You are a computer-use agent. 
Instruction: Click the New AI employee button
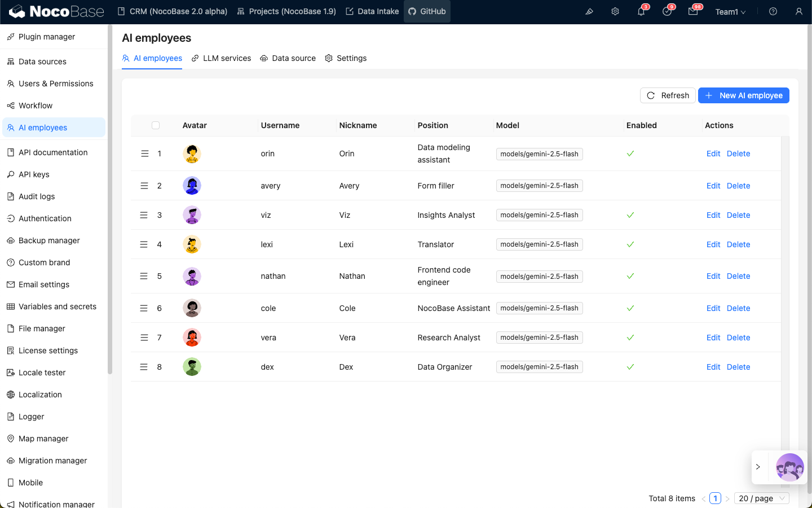[x=743, y=95]
